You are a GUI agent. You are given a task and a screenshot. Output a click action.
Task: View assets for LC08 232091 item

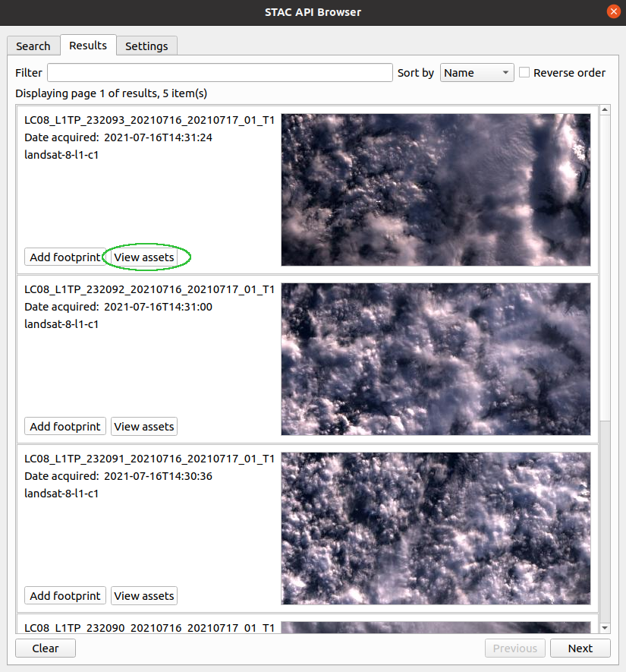tap(144, 596)
